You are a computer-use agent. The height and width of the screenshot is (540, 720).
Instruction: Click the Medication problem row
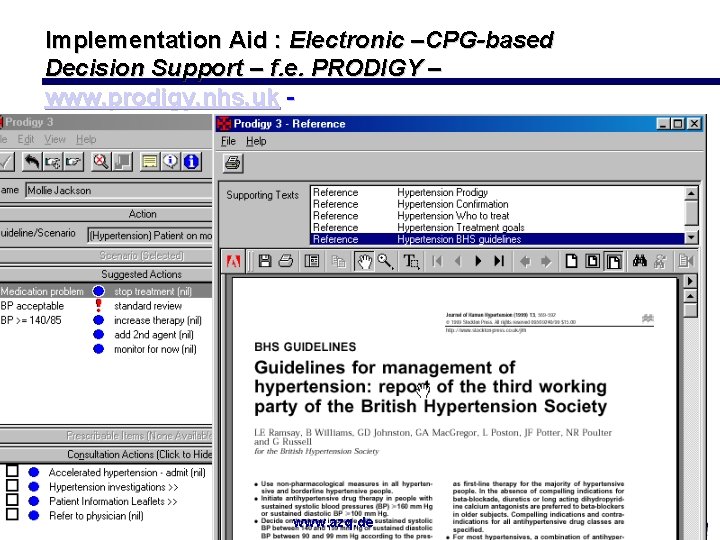tap(106, 291)
